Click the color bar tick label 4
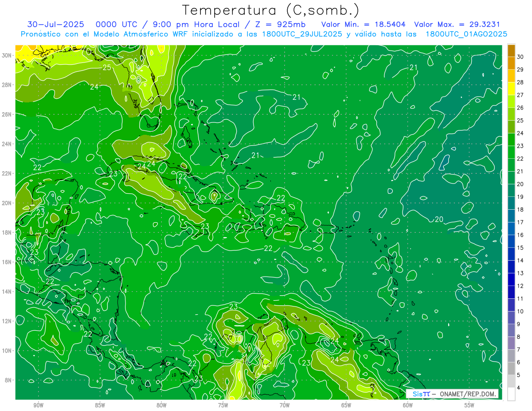This screenshot has width=532, height=411. (519, 388)
